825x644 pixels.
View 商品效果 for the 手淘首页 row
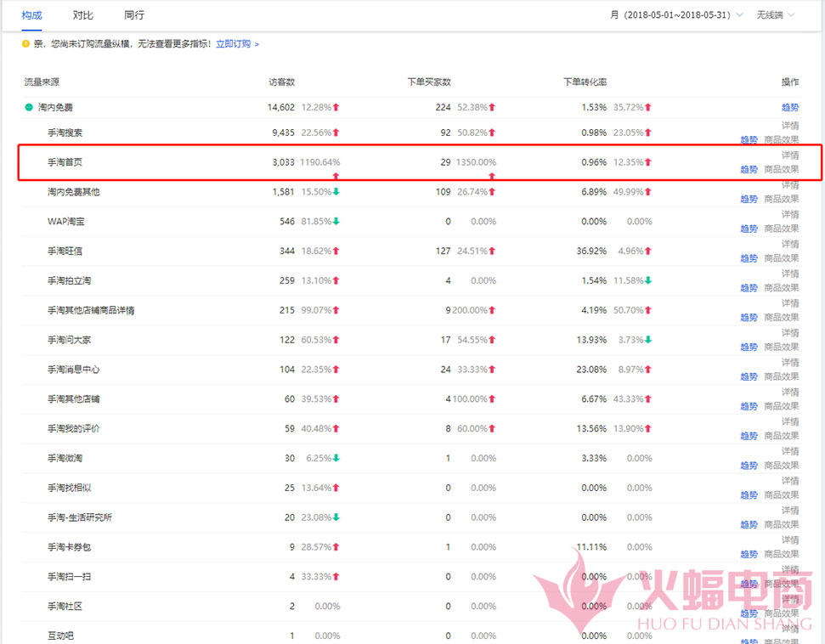click(780, 169)
